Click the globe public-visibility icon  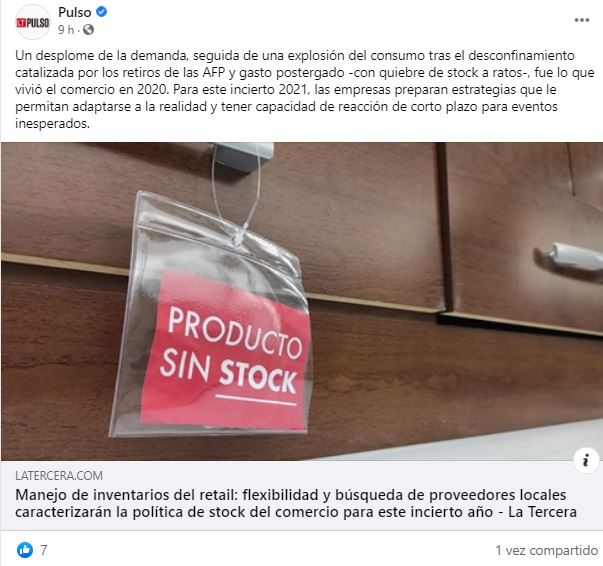(88, 30)
